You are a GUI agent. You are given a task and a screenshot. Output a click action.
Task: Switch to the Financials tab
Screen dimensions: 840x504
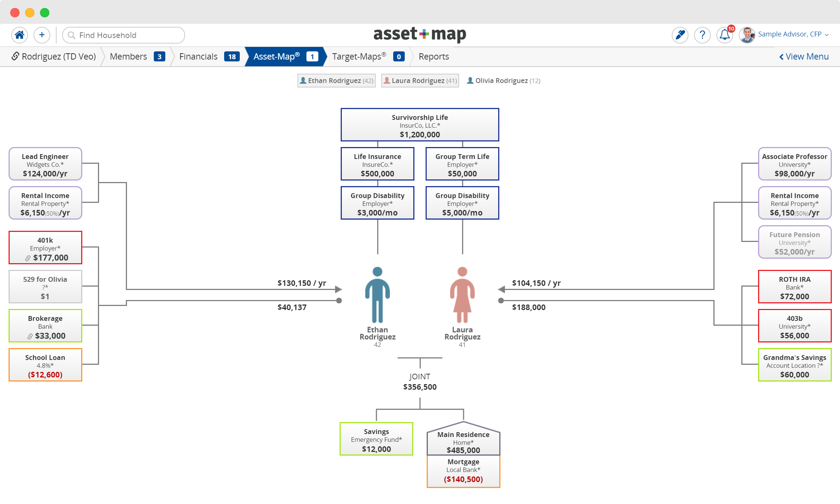click(x=198, y=57)
